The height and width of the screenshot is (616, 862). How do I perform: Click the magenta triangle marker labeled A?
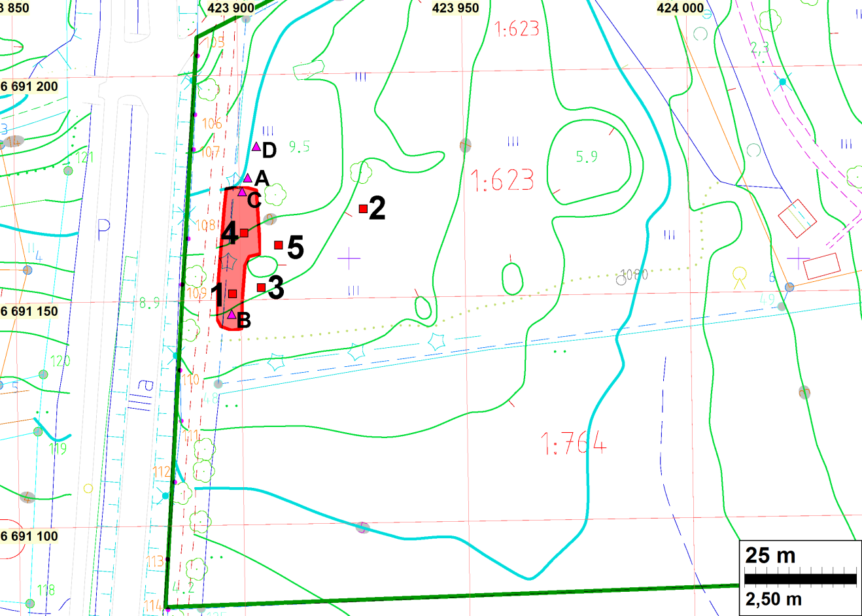[247, 178]
